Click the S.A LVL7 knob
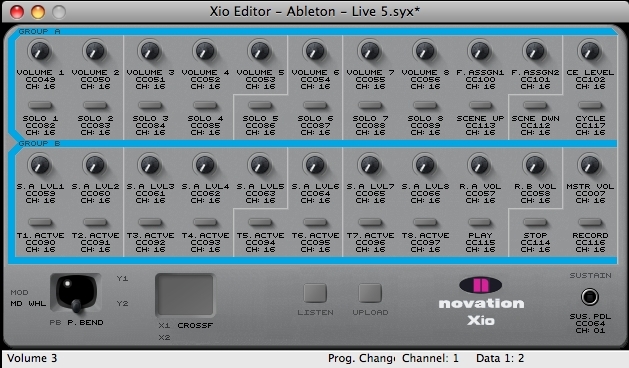Viewport: 629px width, 368px height. coord(370,165)
